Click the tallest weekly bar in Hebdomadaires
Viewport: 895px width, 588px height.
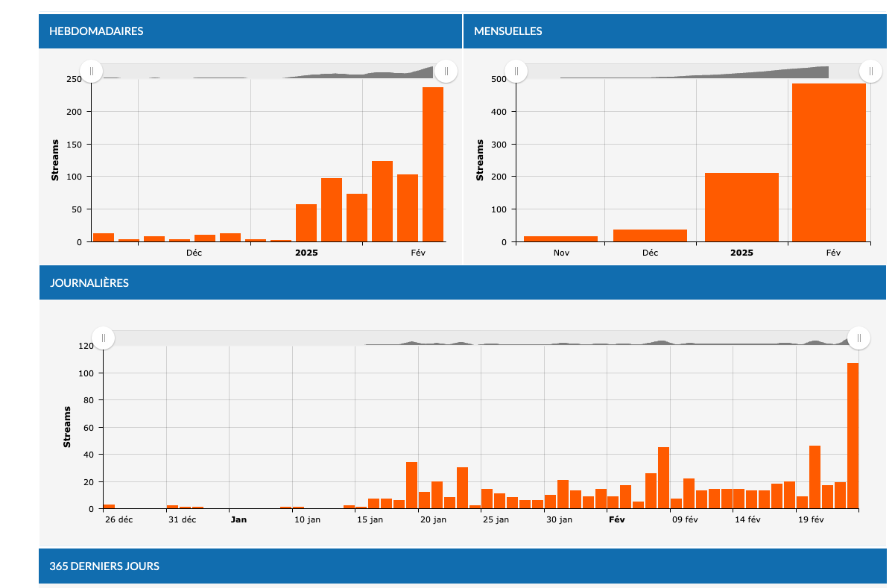[433, 165]
